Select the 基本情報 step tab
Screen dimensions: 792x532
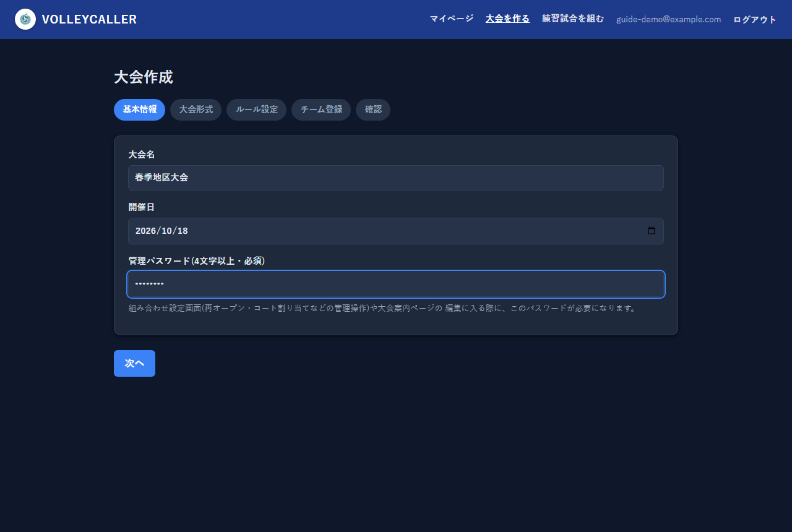coord(139,109)
